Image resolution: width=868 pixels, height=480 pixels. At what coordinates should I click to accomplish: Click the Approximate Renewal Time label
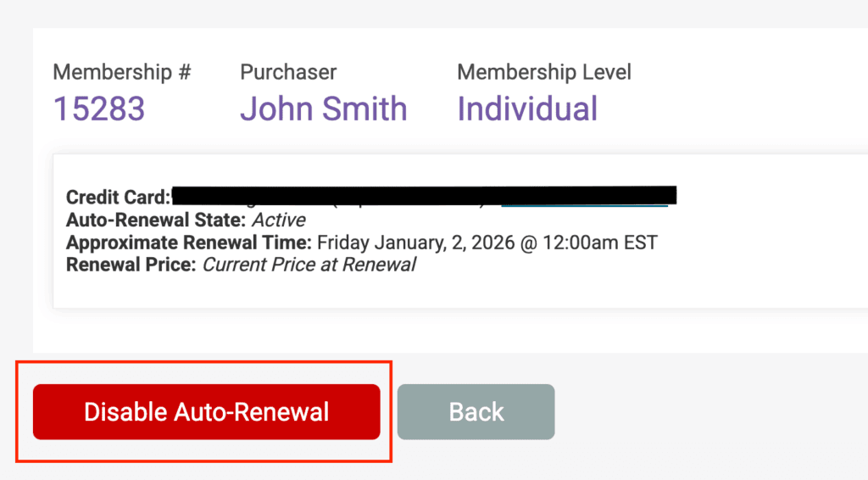click(189, 243)
